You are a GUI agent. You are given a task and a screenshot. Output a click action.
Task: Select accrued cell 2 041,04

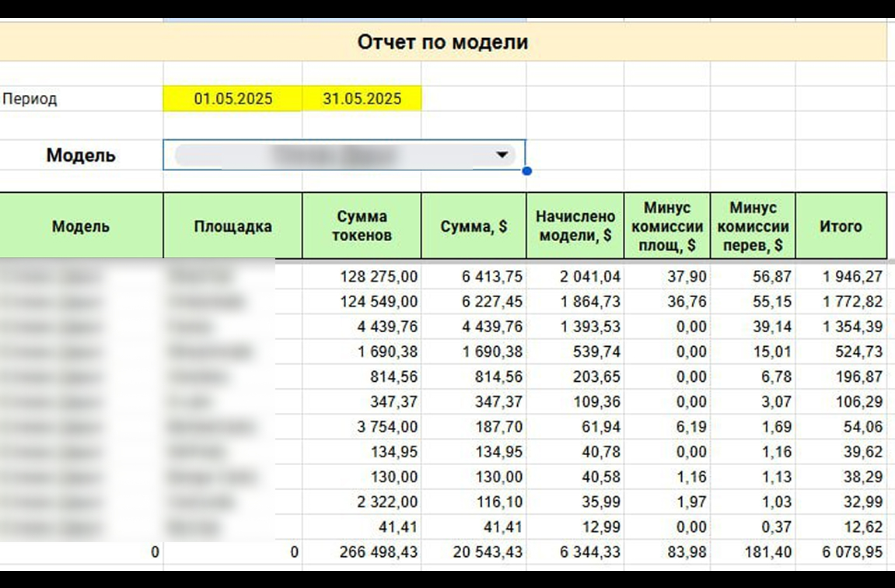point(575,276)
